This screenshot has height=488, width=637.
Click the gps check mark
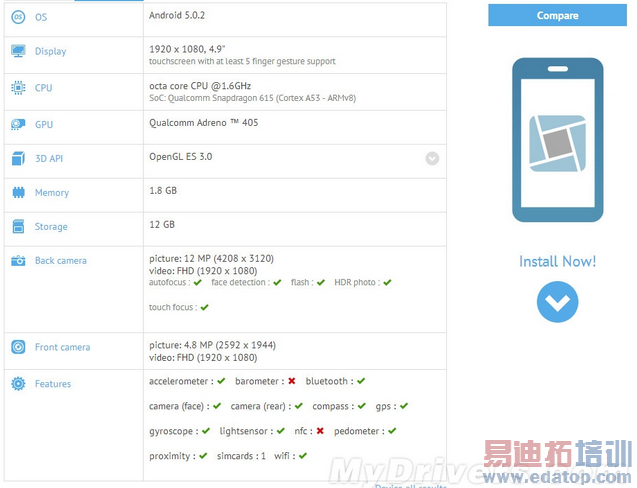(404, 406)
